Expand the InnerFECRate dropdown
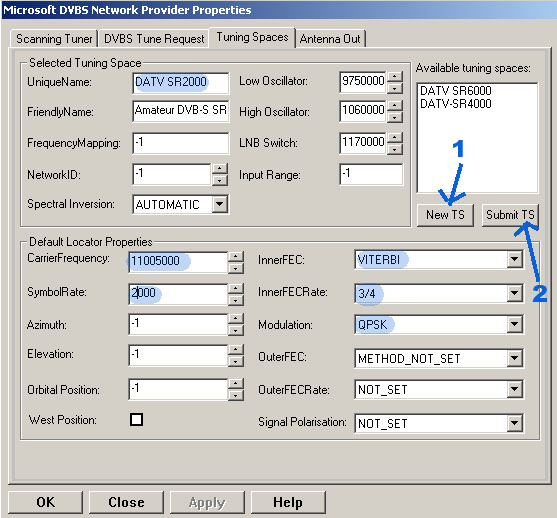 pos(514,293)
